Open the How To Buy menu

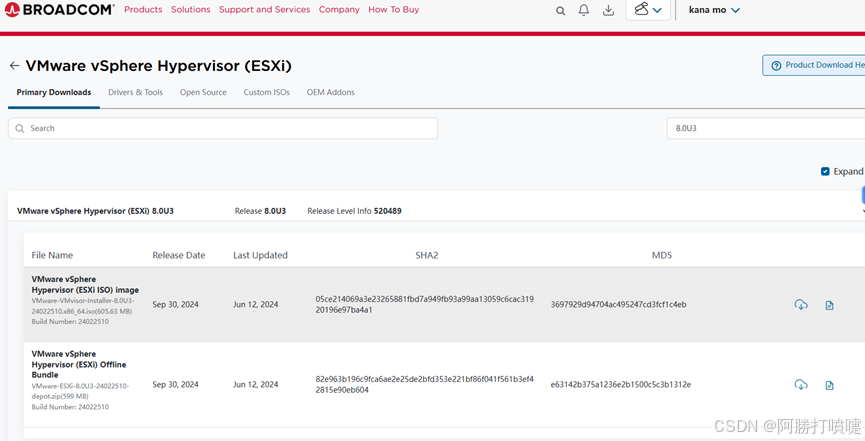click(x=393, y=9)
